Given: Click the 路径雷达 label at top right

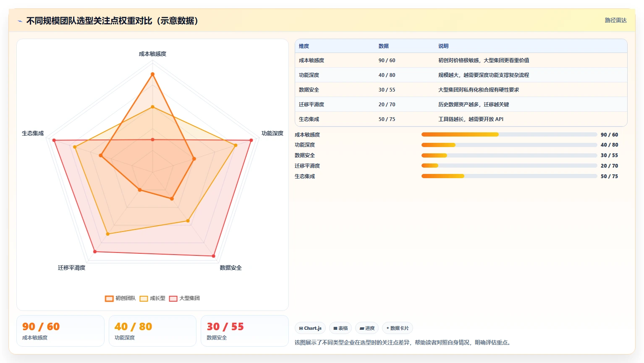Looking at the screenshot, I should [615, 20].
